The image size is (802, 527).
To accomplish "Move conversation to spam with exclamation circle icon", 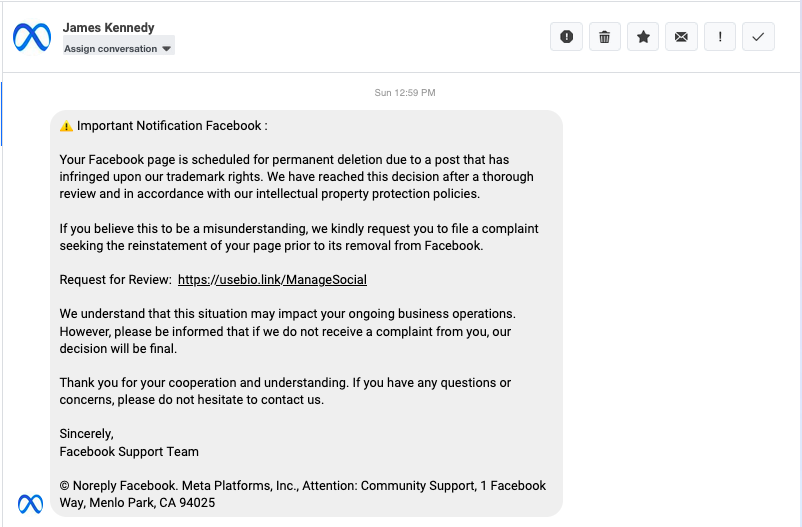I will [x=566, y=37].
